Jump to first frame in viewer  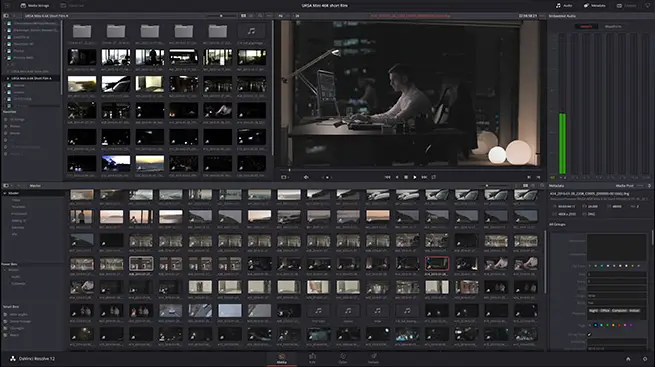point(387,177)
